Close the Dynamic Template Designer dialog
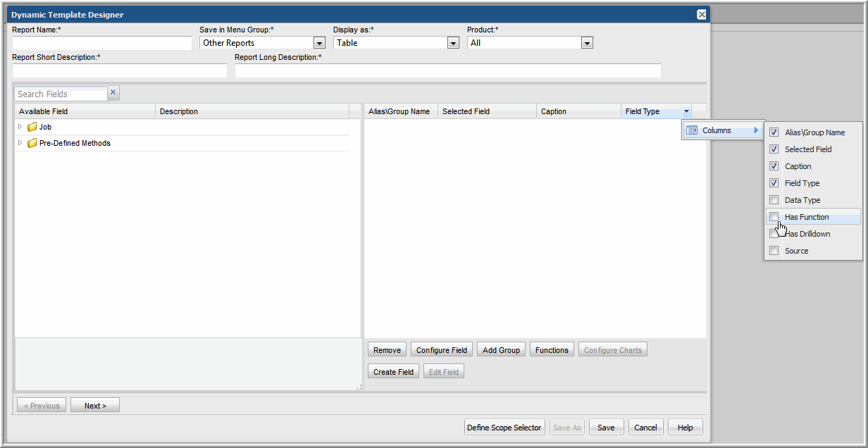868x448 pixels. [702, 15]
